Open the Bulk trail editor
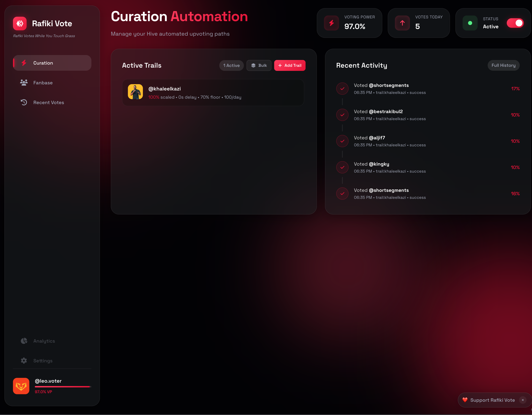This screenshot has height=415, width=532. pos(259,65)
